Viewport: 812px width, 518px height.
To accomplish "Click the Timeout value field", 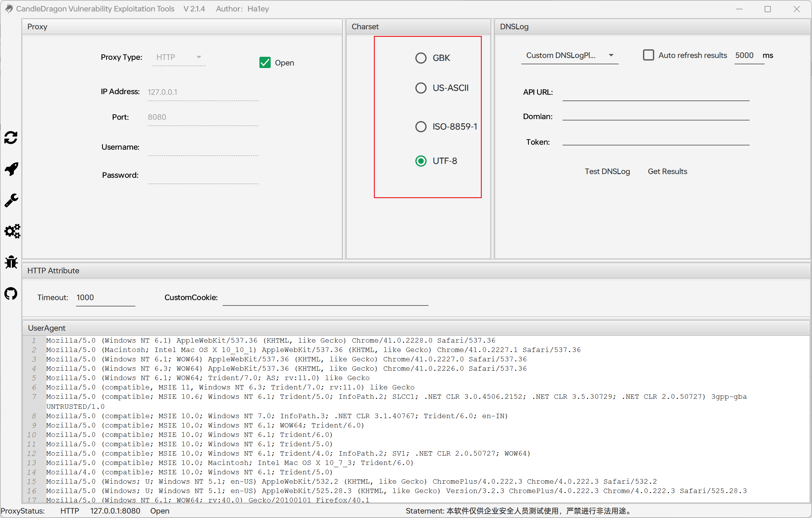I will pos(105,298).
